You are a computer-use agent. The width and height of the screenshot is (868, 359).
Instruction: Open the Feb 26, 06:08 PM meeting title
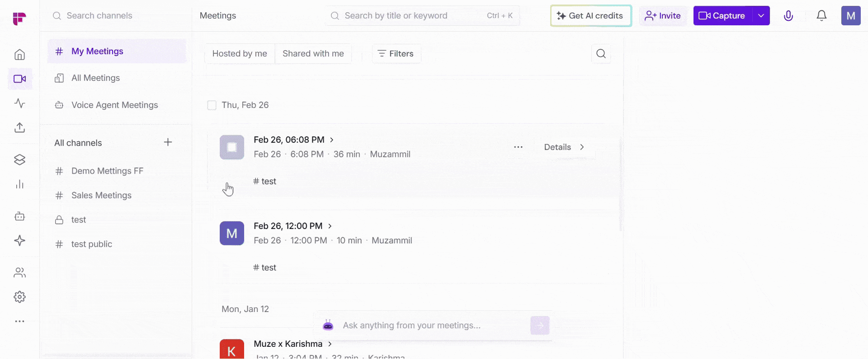pos(289,140)
